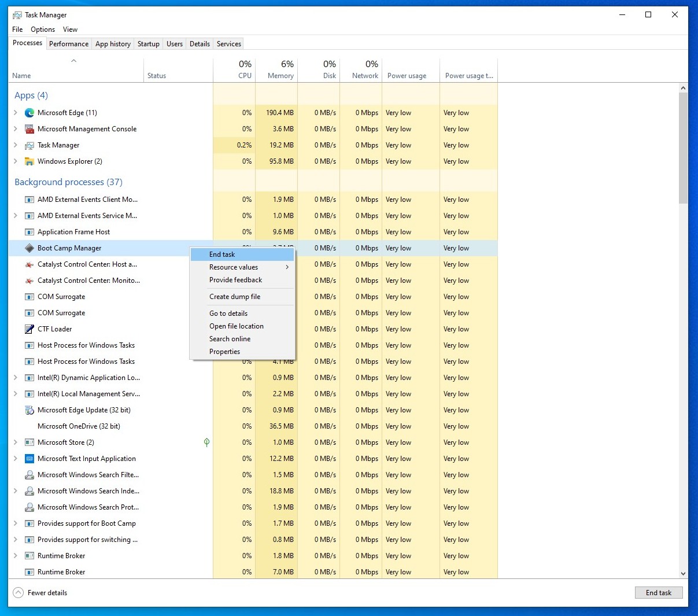Click the Microsoft Edge Update icon
The width and height of the screenshot is (698, 616).
(29, 410)
